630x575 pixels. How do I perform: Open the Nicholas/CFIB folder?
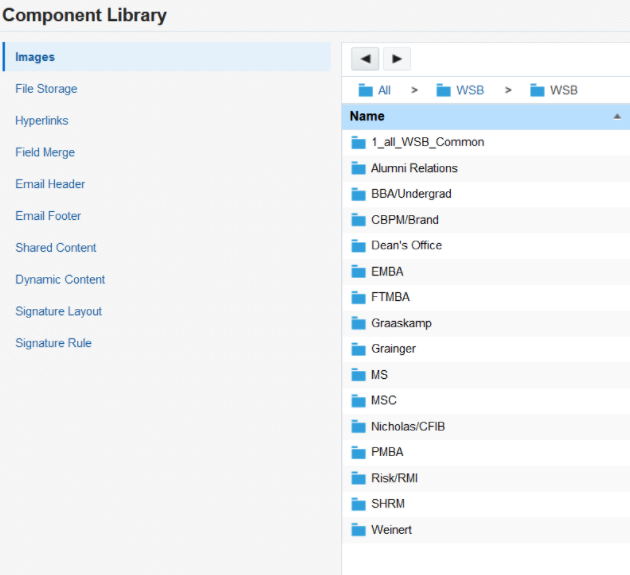(x=408, y=426)
